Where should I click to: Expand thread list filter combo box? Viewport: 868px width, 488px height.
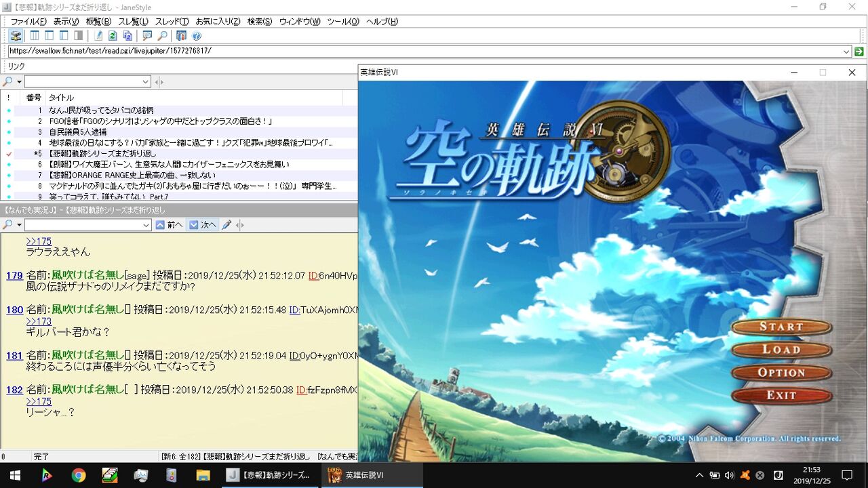[x=146, y=82]
